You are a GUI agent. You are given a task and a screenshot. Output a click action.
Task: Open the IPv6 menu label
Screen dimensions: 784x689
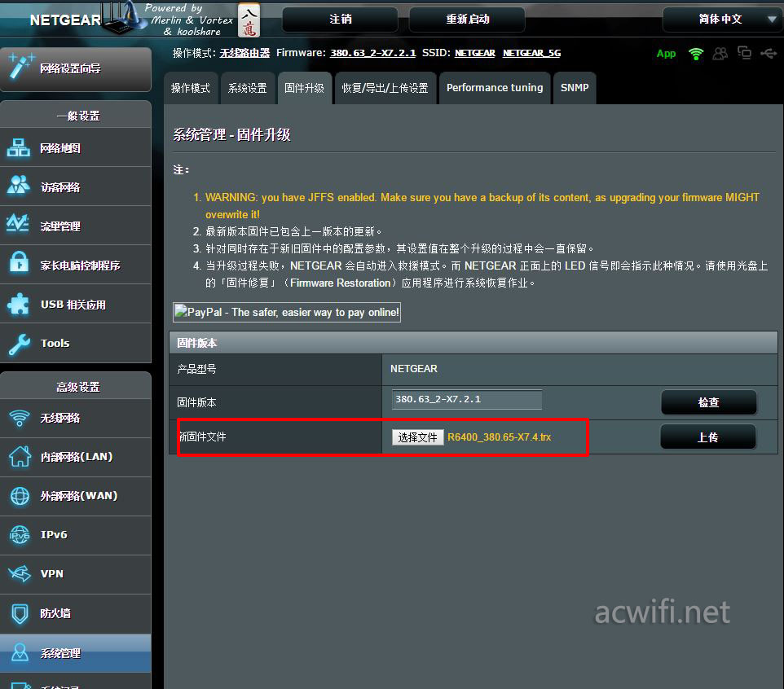pyautogui.click(x=54, y=534)
